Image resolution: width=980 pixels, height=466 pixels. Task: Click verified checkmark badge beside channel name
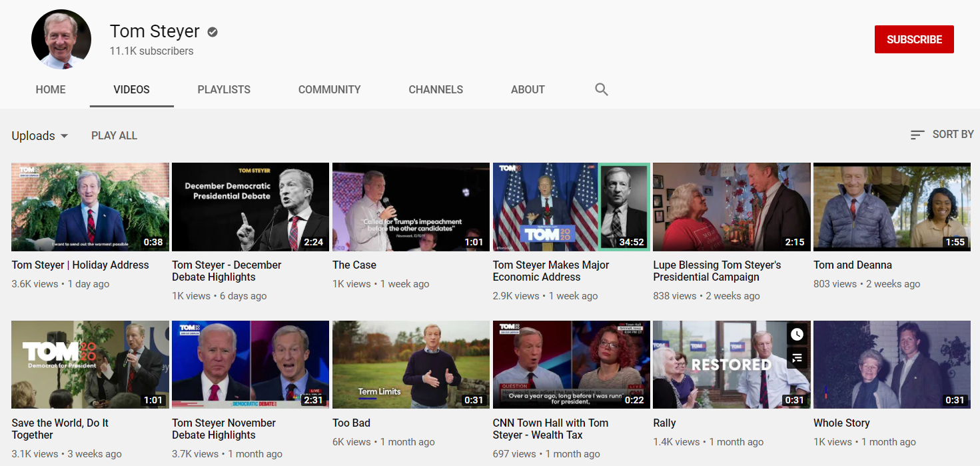[213, 32]
